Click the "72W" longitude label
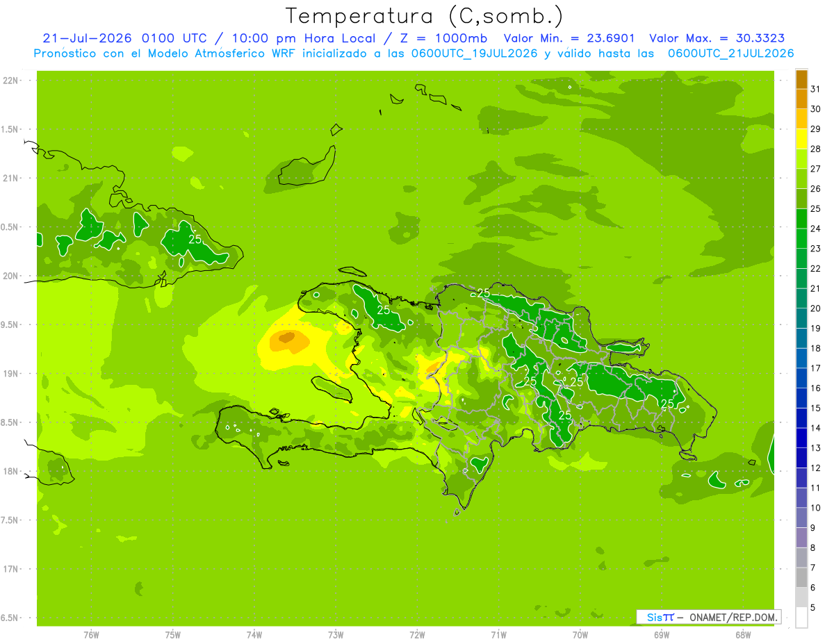Image resolution: width=834 pixels, height=644 pixels. 417,635
